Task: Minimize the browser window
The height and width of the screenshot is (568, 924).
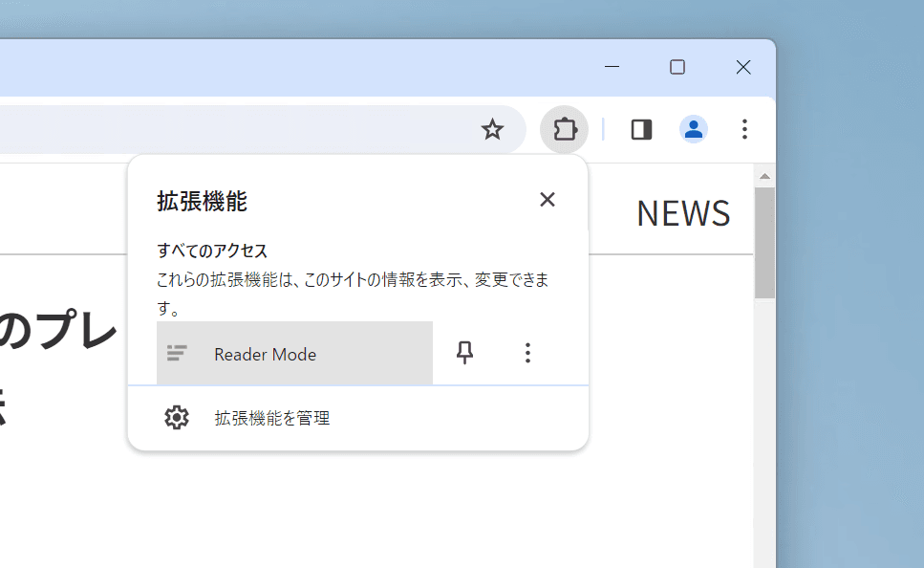Action: pyautogui.click(x=612, y=67)
